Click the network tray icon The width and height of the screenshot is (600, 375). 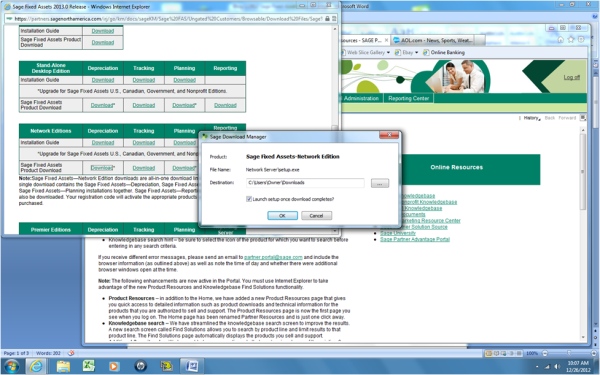(x=548, y=367)
